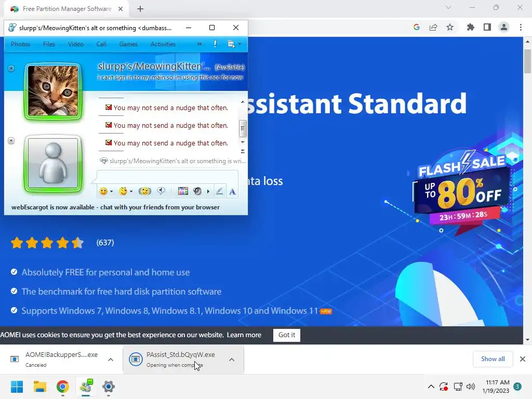Open the winks picker in chat toolbar
This screenshot has height=399, width=532.
coord(123,191)
